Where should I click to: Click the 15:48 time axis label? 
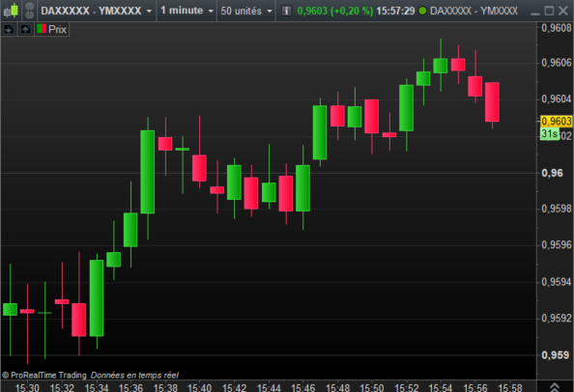coord(338,387)
